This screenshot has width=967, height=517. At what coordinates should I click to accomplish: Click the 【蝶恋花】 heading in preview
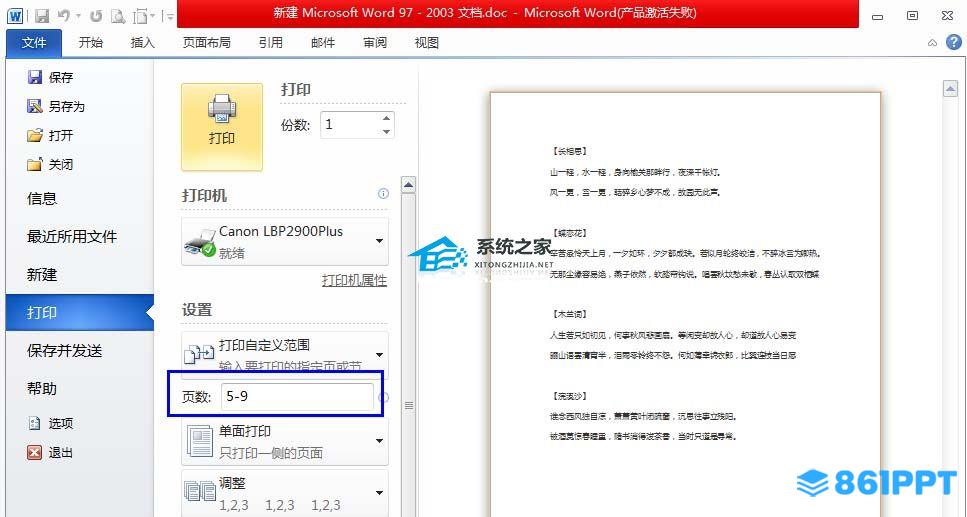[x=568, y=233]
